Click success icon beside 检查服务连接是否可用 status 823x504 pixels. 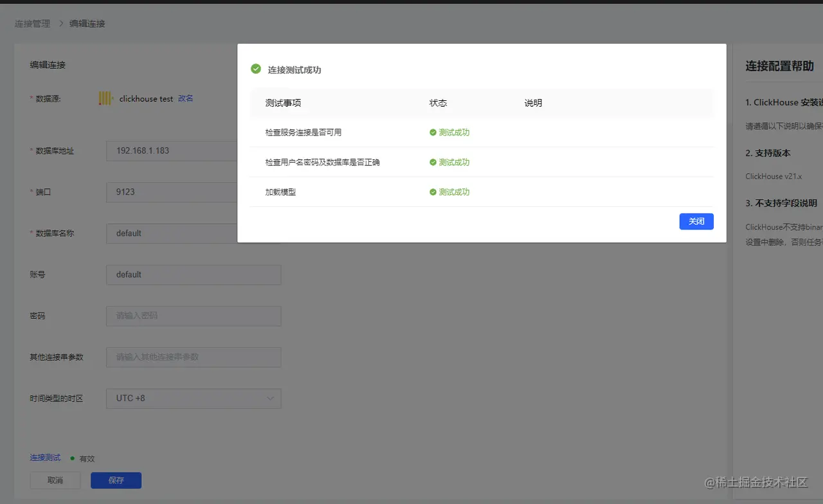click(433, 132)
